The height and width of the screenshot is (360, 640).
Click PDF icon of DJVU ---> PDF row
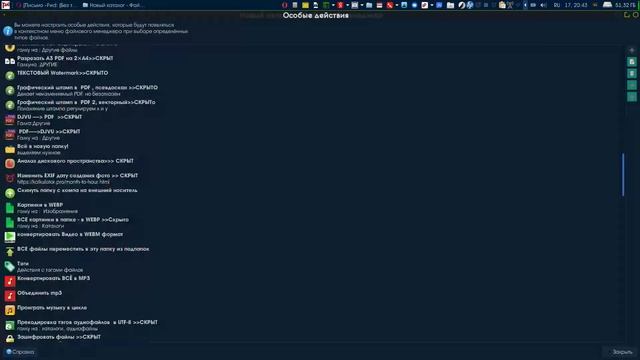coord(10,120)
